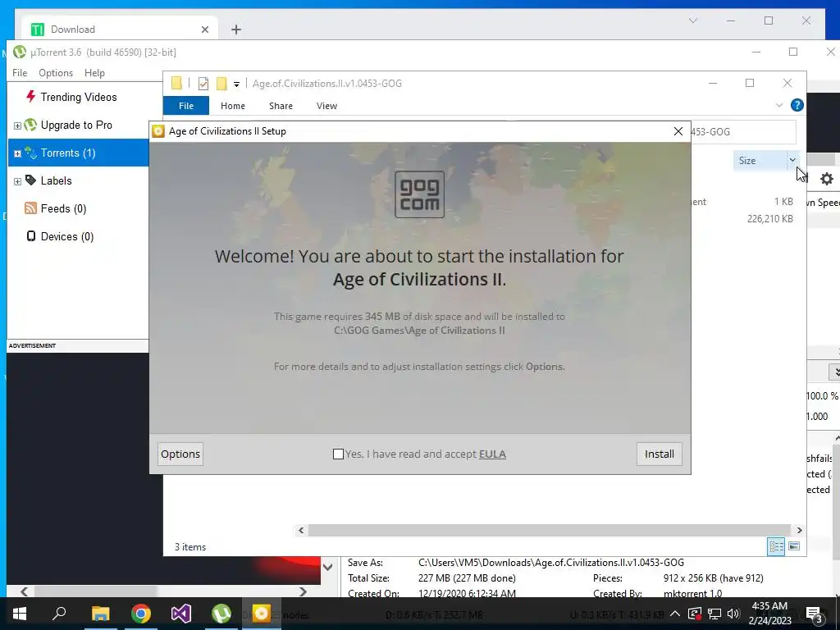Select Devices (0) in sidebar
This screenshot has width=840, height=630.
[x=67, y=236]
